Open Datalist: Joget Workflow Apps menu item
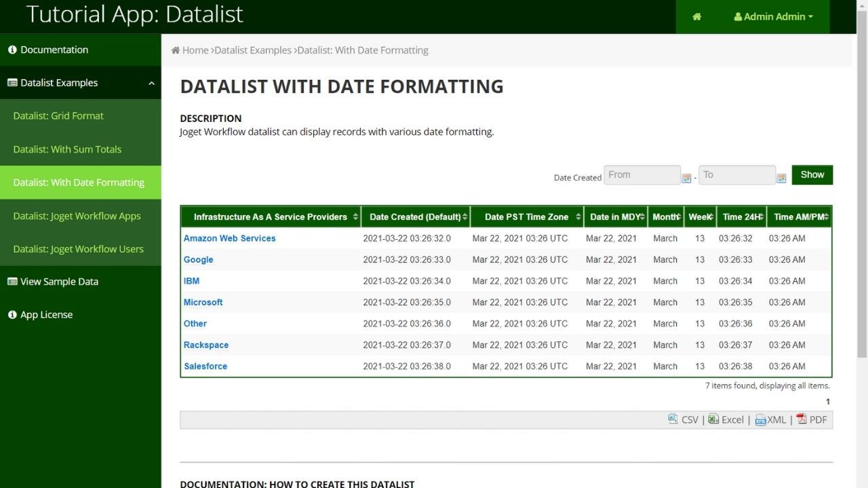868x488 pixels. click(77, 216)
